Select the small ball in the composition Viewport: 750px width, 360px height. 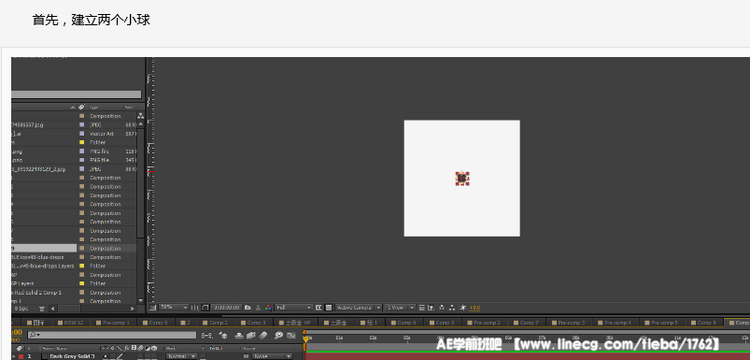(462, 178)
